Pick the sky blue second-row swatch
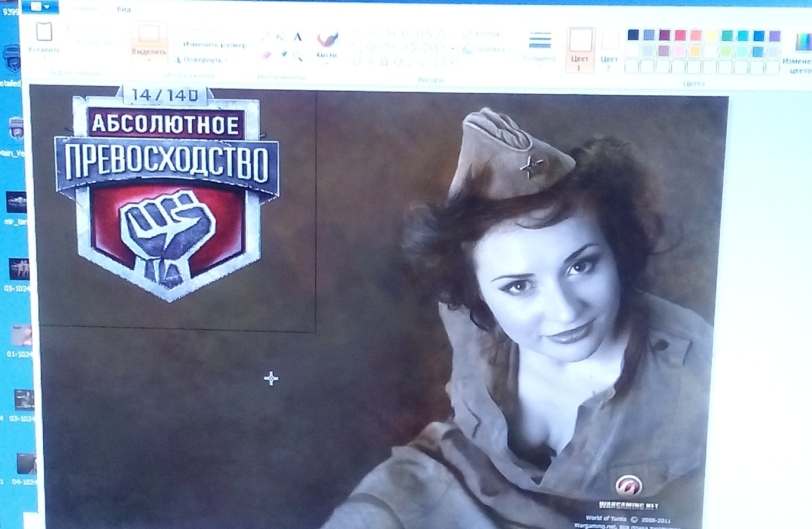The image size is (812, 529). click(x=758, y=52)
